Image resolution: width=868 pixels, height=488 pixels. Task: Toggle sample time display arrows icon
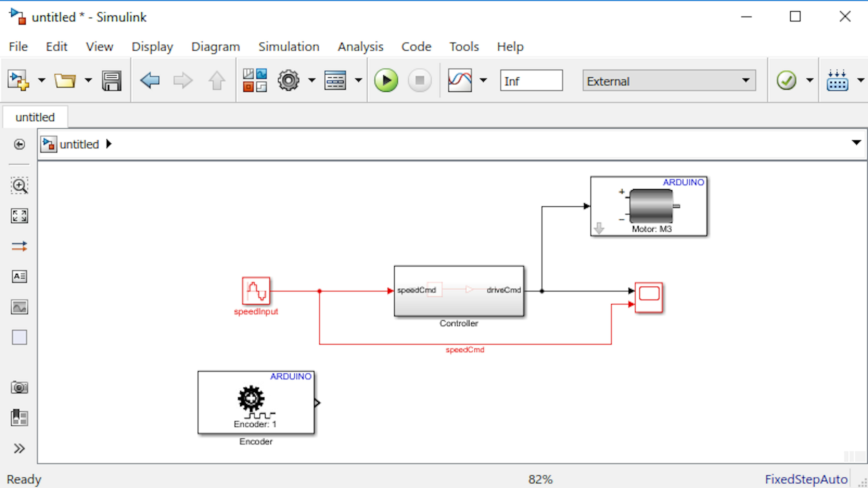click(20, 246)
